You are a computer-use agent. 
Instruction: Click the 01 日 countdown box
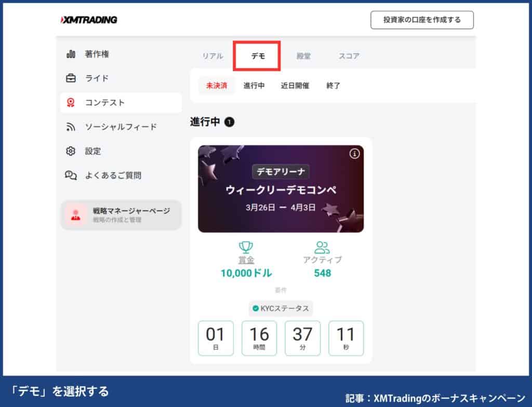(x=216, y=338)
